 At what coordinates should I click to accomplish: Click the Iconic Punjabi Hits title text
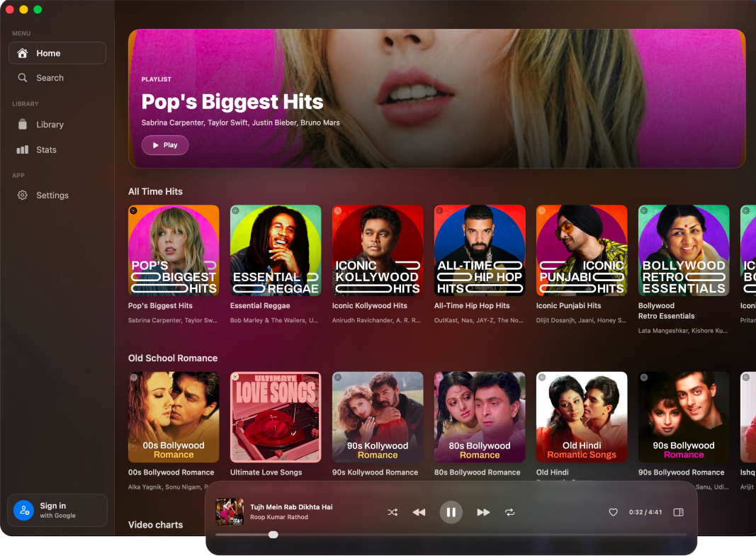coord(568,305)
